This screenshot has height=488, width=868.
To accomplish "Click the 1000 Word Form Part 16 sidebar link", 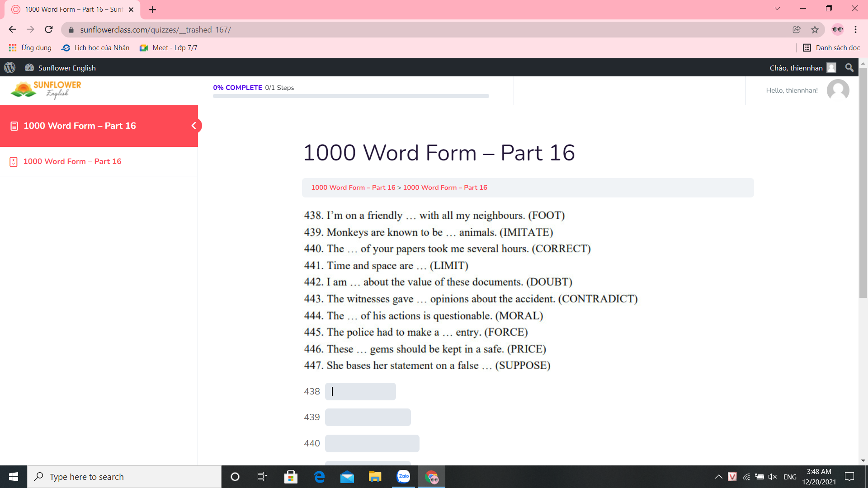I will [x=71, y=161].
